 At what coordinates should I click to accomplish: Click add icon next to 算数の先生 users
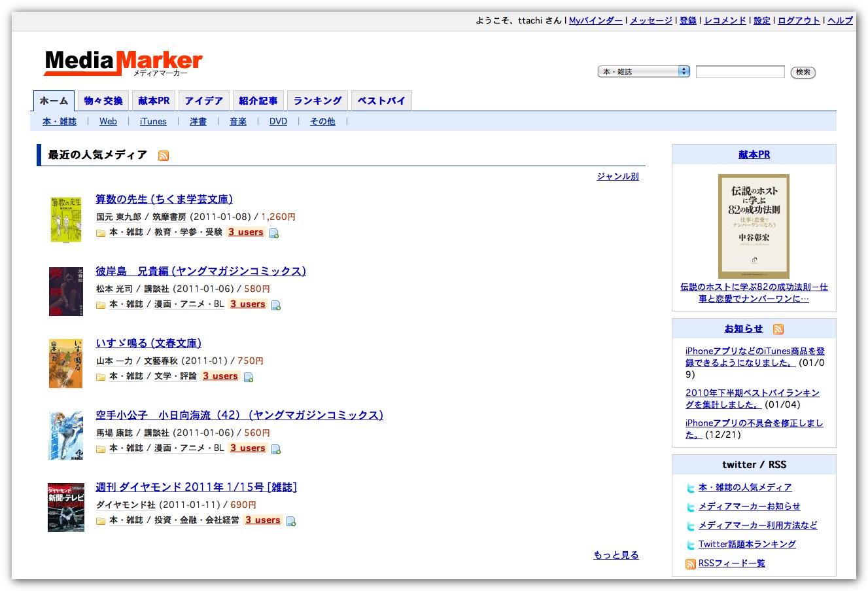click(274, 233)
